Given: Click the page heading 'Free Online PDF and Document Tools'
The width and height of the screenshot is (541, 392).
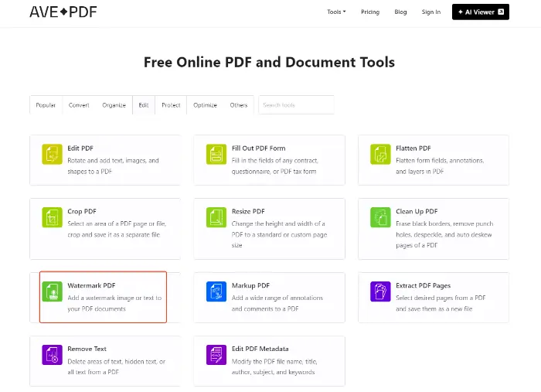Looking at the screenshot, I should pyautogui.click(x=269, y=63).
